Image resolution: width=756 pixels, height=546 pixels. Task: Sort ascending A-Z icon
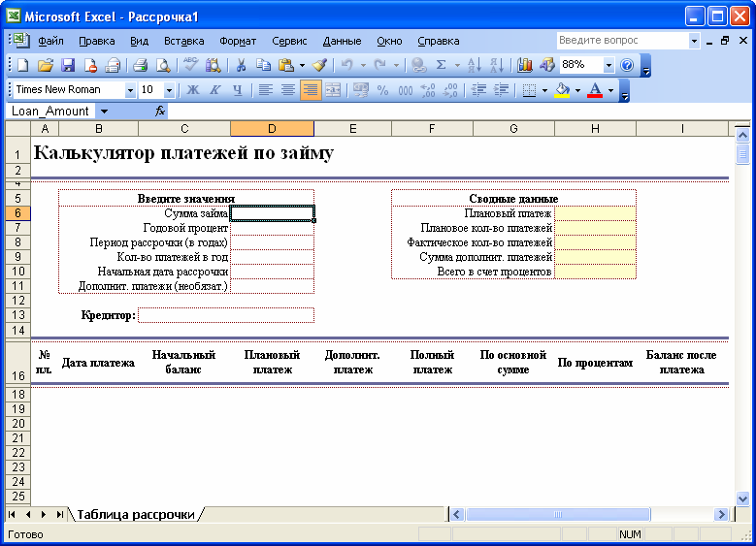point(475,65)
